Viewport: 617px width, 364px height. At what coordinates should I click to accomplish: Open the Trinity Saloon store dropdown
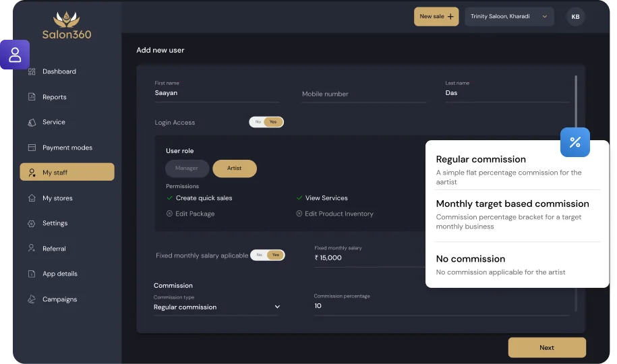(x=509, y=17)
